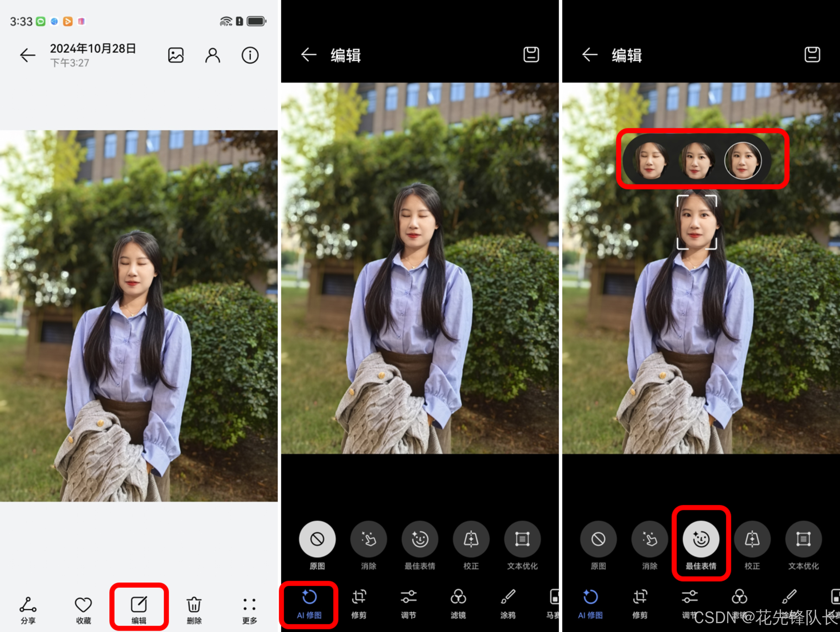Tap the person profile icon in gallery header
Image resolution: width=840 pixels, height=632 pixels.
(x=213, y=56)
